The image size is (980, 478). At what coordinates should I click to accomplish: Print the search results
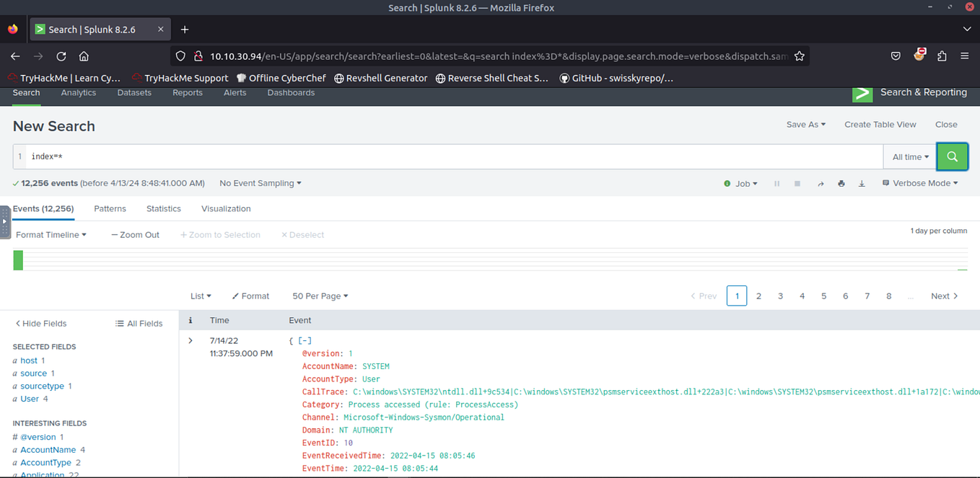841,183
